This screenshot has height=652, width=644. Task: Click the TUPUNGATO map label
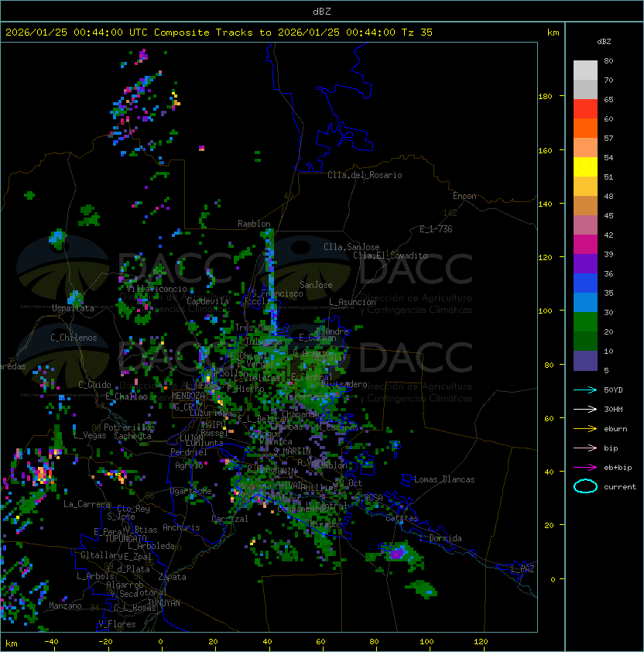[125, 539]
